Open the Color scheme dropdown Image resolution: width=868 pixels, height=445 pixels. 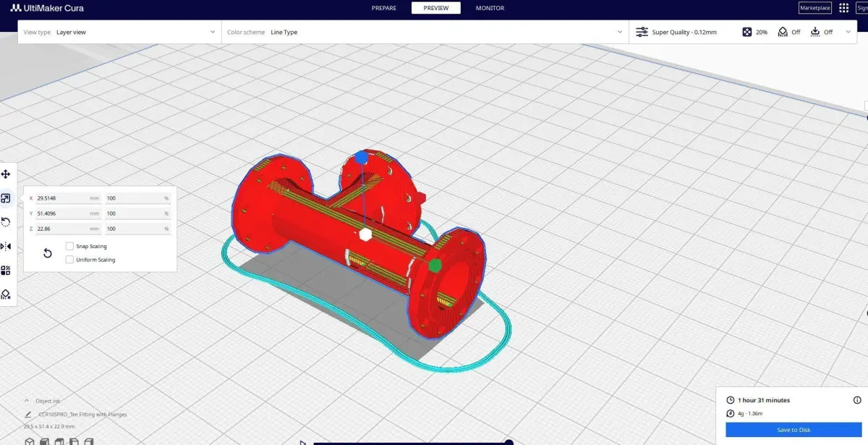425,32
